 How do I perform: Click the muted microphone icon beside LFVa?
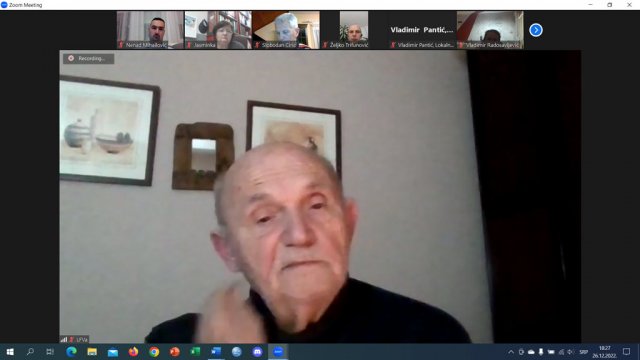click(x=71, y=339)
